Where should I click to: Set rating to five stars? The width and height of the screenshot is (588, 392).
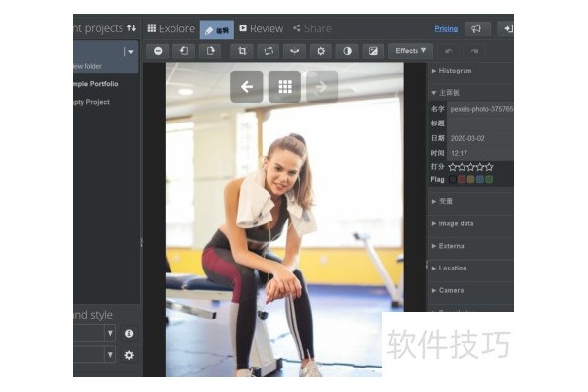489,167
